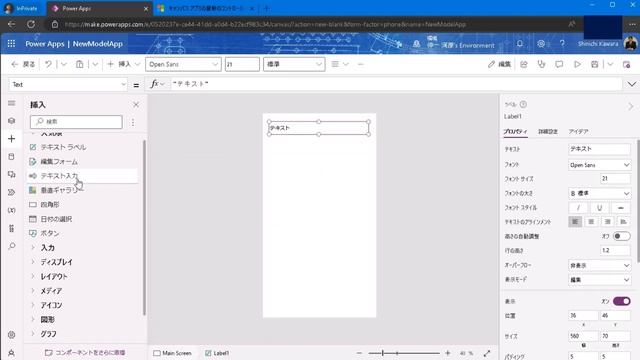This screenshot has height=360, width=640.
Task: Click get more components link
Action: pos(85,353)
